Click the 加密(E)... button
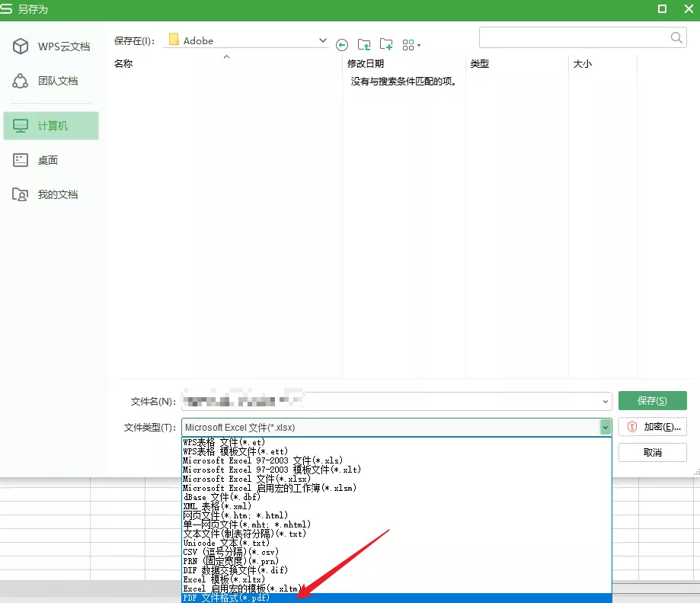 click(652, 427)
